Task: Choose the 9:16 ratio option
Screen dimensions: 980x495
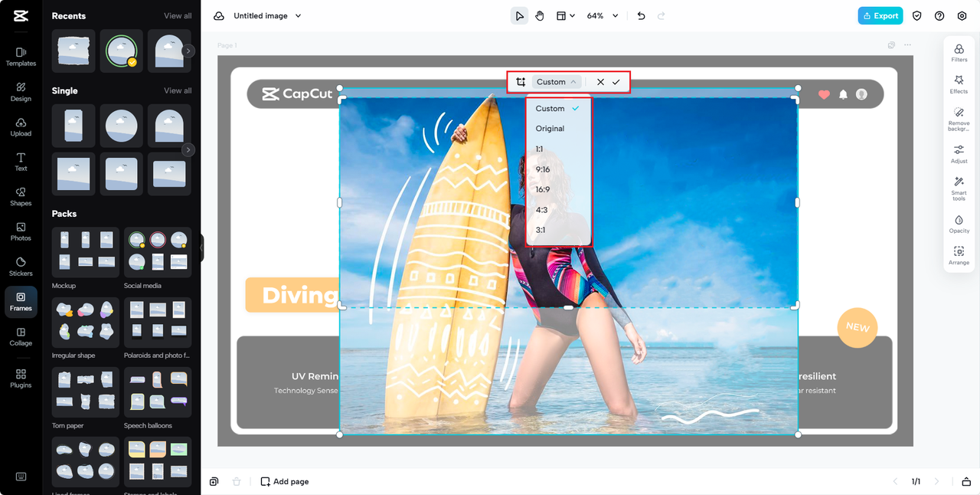Action: pyautogui.click(x=558, y=169)
